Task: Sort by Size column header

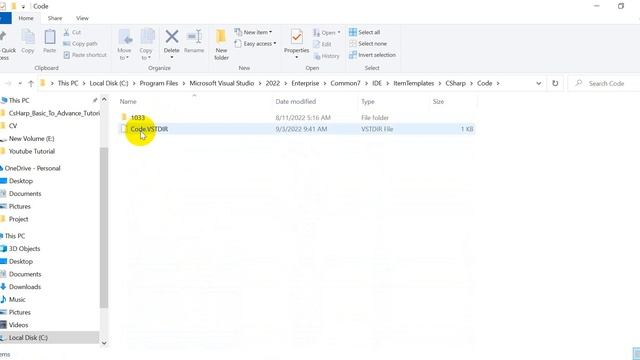Action: pyautogui.click(x=438, y=101)
